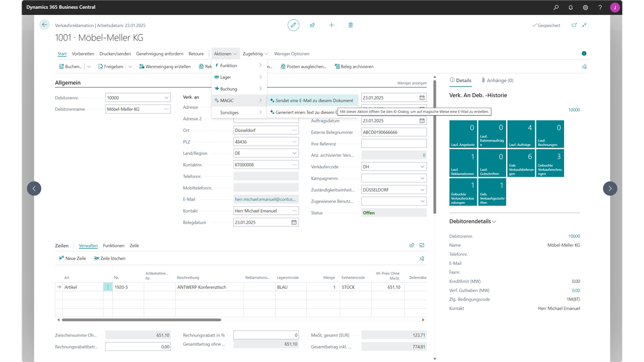Image resolution: width=644 pixels, height=362 pixels.
Task: Click the Weniger Optionen toggle
Action: (x=292, y=54)
